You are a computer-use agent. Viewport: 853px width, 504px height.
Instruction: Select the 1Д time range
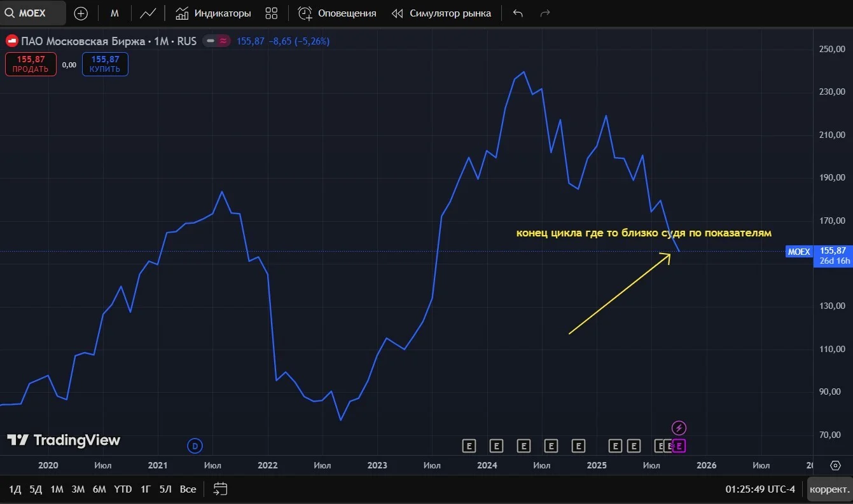(15, 489)
